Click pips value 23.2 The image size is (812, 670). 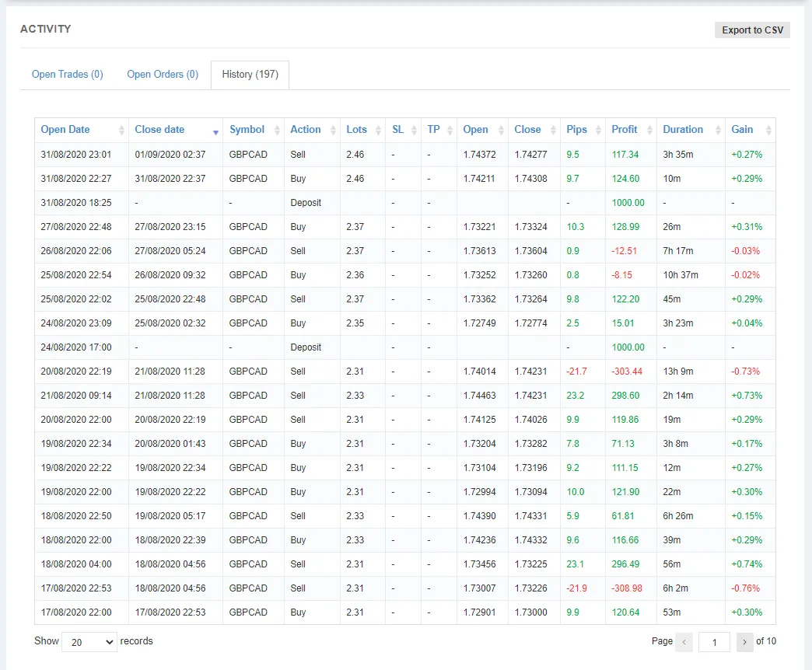tap(576, 396)
